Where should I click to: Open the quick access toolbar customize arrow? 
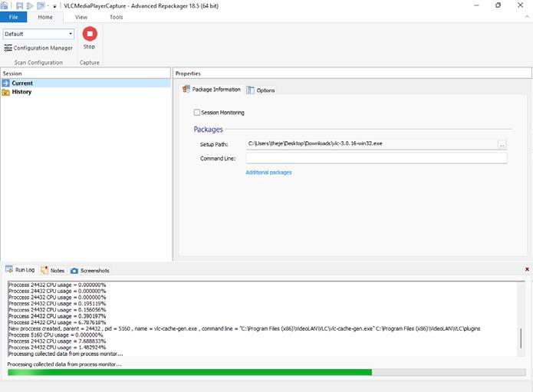pyautogui.click(x=54, y=6)
